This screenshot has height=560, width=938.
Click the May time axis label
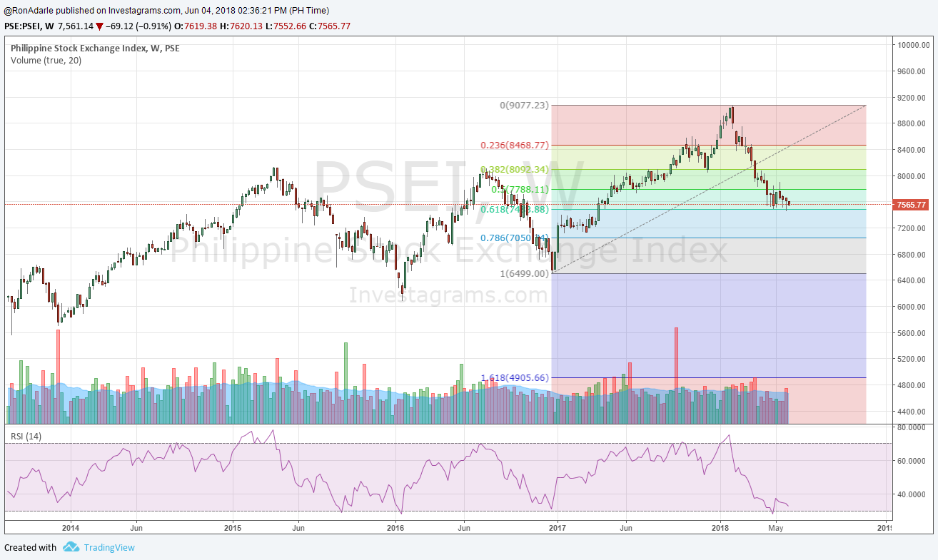coord(776,528)
